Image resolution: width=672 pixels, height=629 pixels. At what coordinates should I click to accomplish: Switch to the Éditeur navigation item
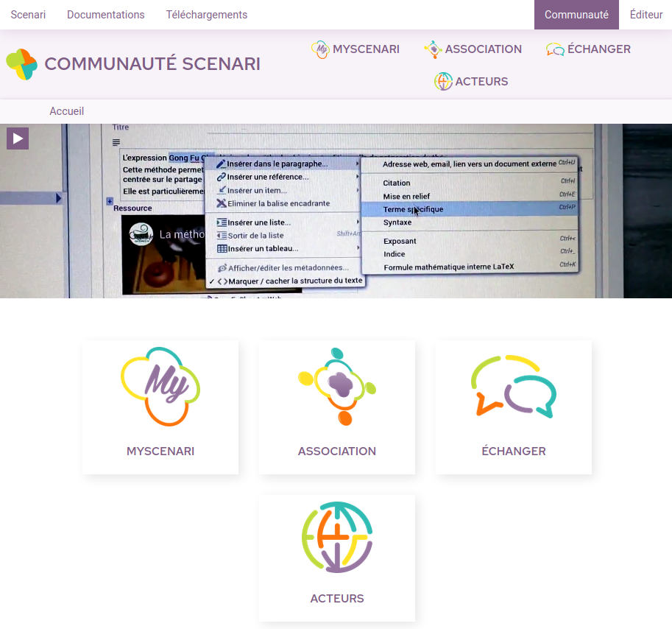pyautogui.click(x=646, y=15)
